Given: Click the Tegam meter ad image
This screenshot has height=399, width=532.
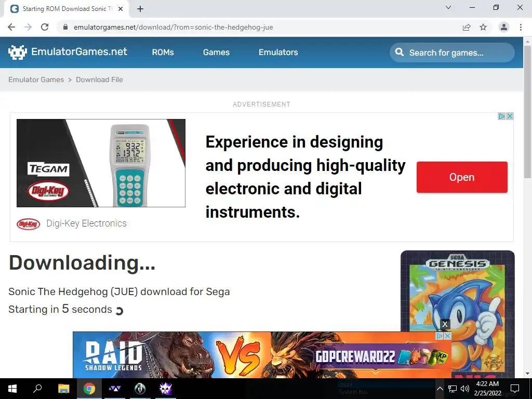Looking at the screenshot, I should (x=101, y=163).
